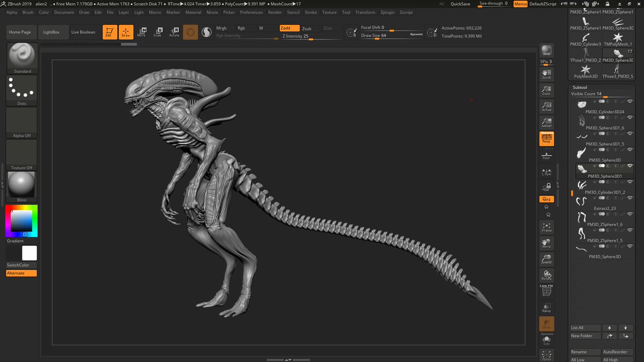
Task: Select the Zoom canvas tool
Action: (546, 90)
